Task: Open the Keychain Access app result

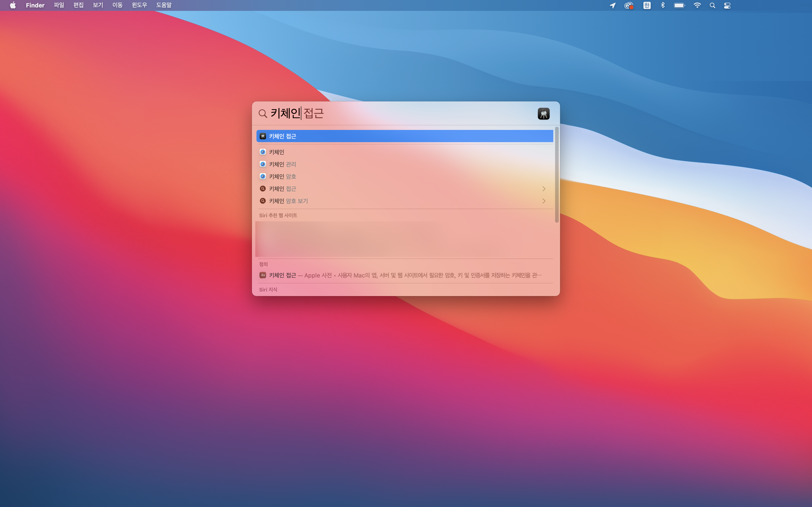Action: (x=404, y=136)
